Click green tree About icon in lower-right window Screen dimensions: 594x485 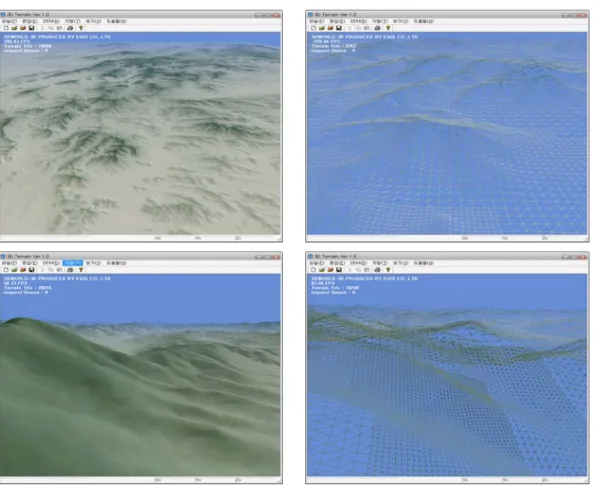[388, 270]
